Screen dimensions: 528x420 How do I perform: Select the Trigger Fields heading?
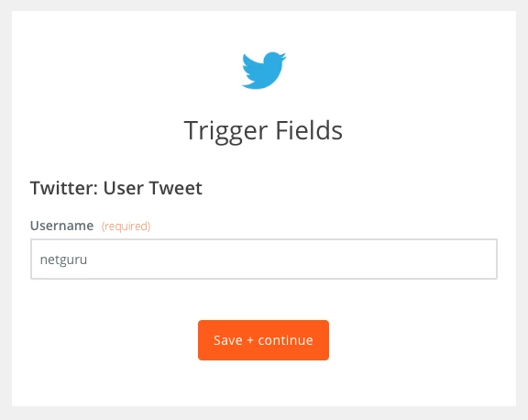(x=263, y=131)
